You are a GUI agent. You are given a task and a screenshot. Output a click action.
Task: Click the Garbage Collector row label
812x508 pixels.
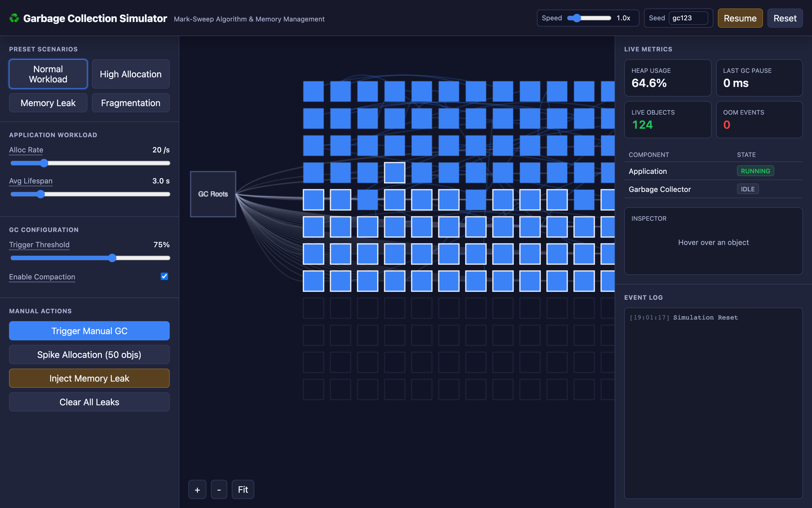click(660, 189)
